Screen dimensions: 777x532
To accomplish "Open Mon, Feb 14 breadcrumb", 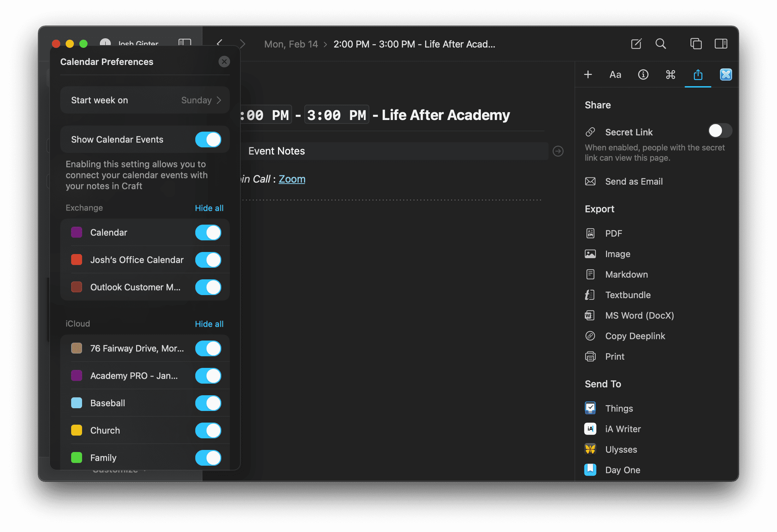I will point(291,44).
